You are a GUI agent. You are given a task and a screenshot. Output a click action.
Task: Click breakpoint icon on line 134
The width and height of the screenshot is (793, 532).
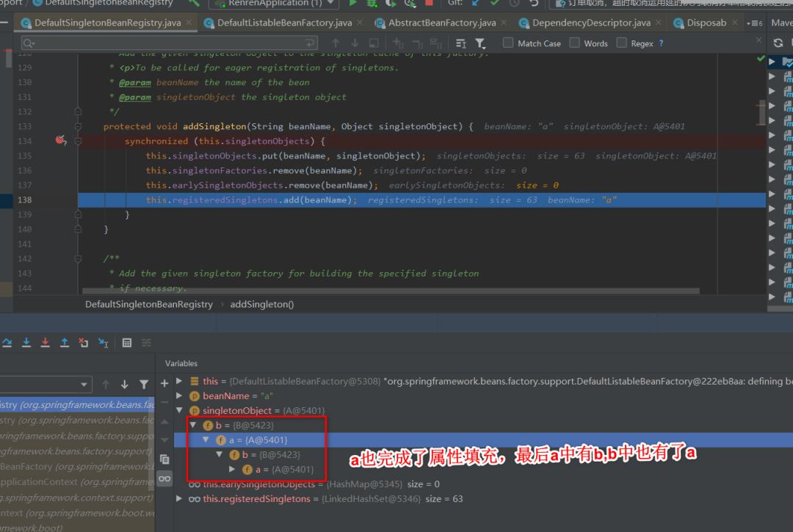coord(61,141)
